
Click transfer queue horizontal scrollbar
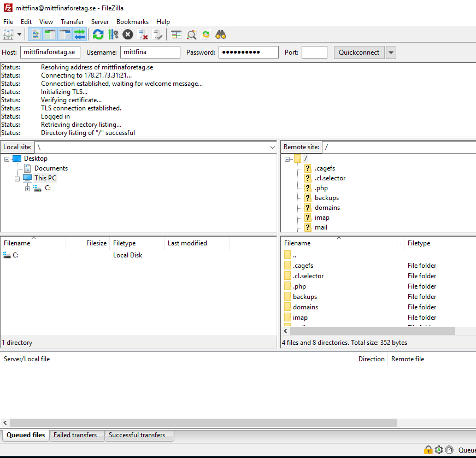[203, 422]
